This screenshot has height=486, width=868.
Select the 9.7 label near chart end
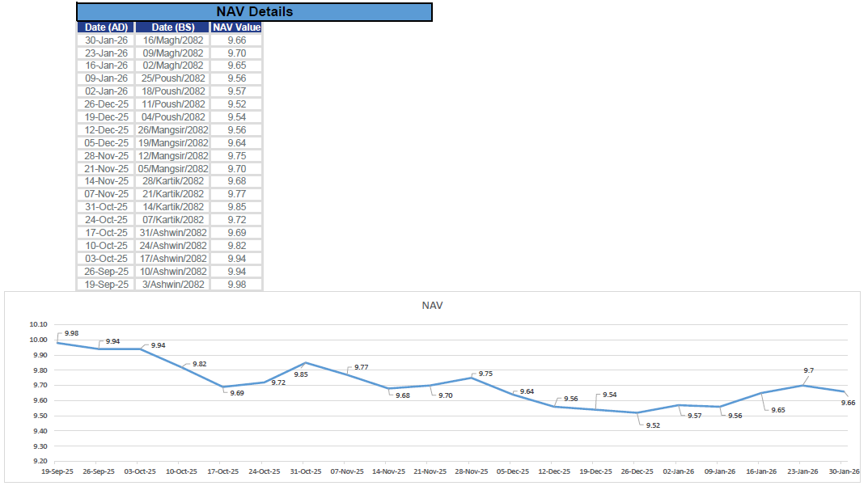(x=809, y=368)
